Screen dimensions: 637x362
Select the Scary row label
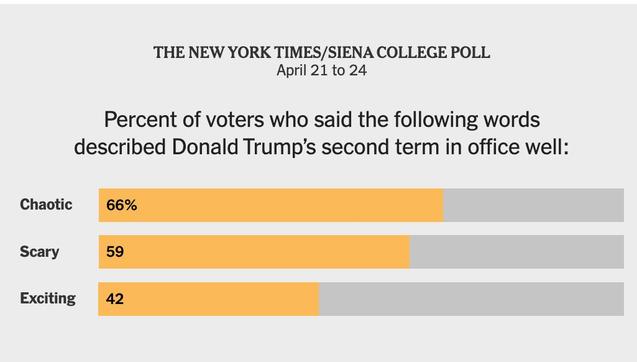tap(39, 251)
